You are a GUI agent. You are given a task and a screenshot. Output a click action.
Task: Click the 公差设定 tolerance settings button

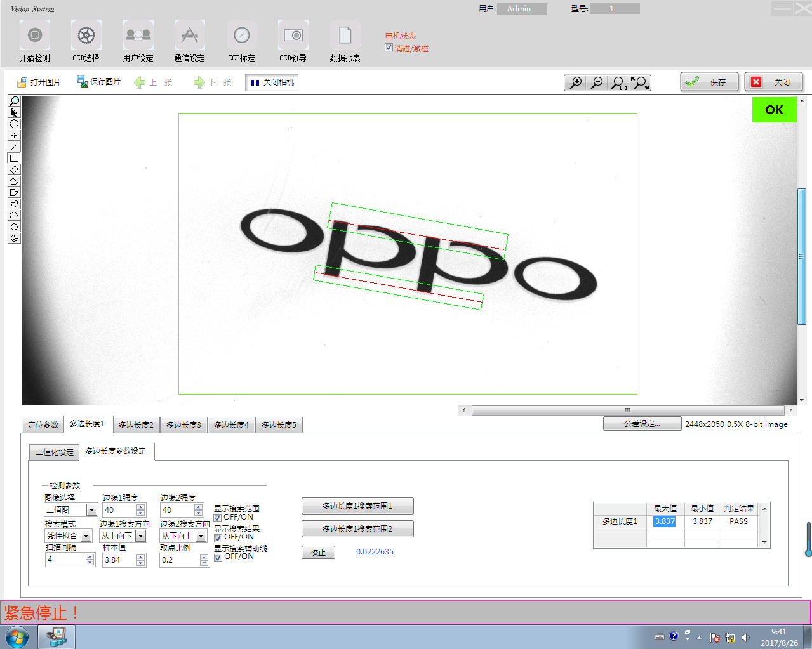tap(642, 424)
